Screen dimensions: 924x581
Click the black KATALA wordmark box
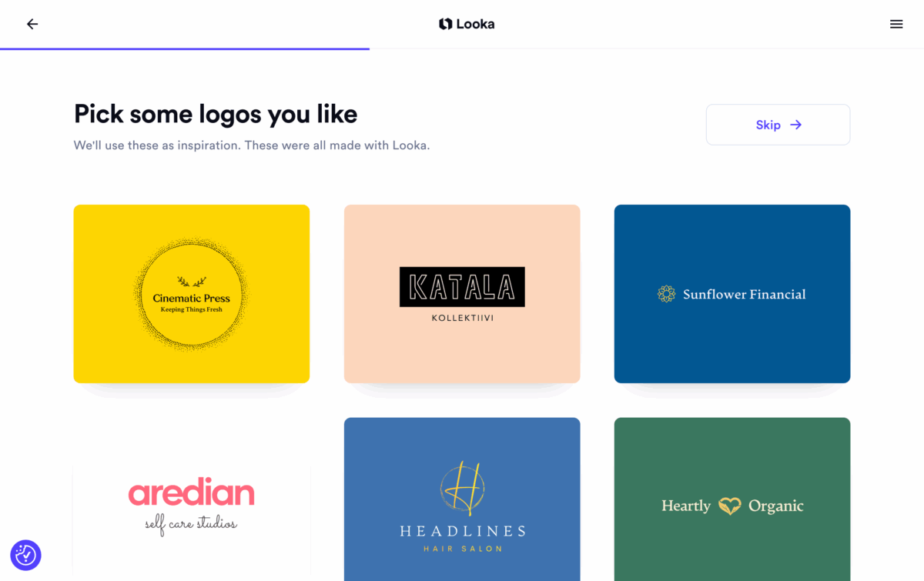(x=462, y=287)
